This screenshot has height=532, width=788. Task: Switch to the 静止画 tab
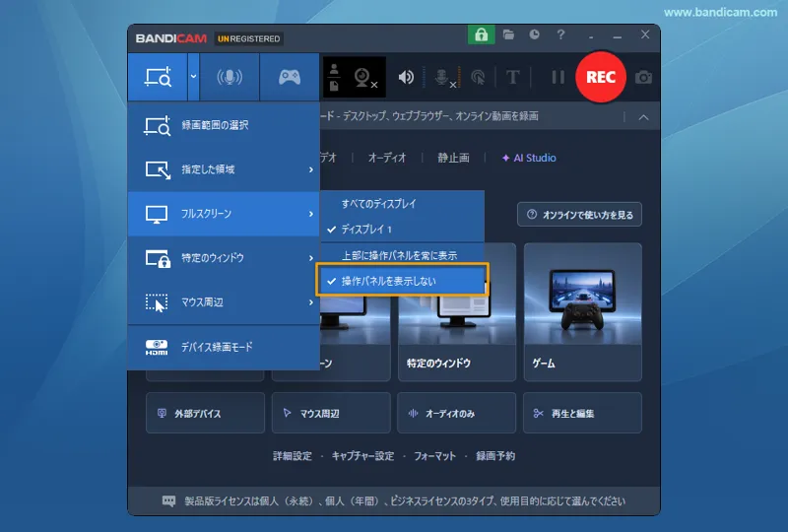pyautogui.click(x=453, y=158)
